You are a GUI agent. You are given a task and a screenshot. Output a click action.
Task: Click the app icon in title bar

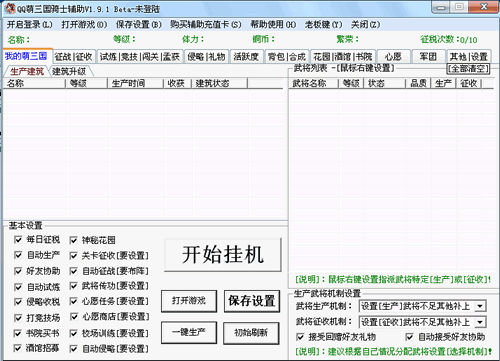10,8
